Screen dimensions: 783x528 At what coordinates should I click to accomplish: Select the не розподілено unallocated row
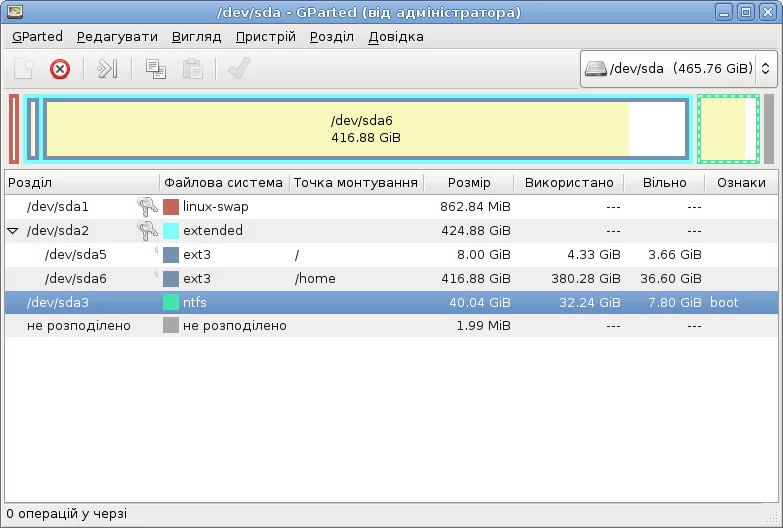pos(392,326)
